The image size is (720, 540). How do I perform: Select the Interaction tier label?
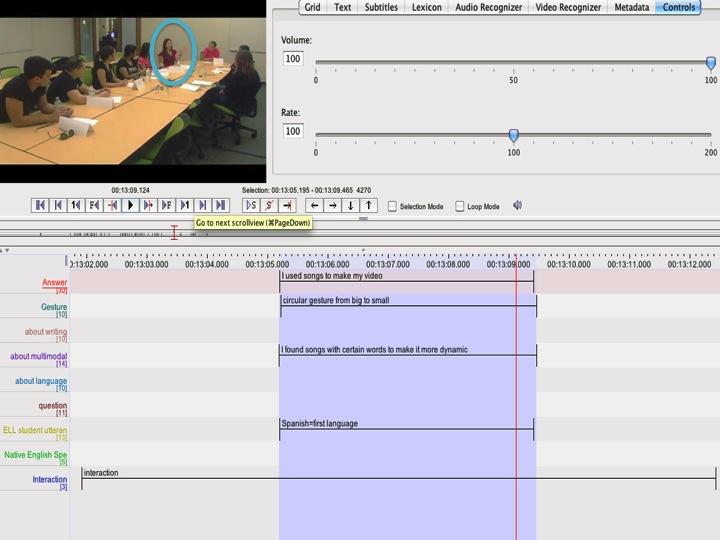[49, 480]
